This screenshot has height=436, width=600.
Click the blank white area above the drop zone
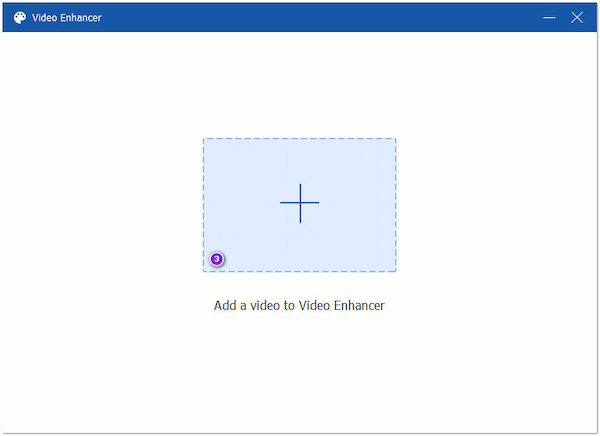299,85
